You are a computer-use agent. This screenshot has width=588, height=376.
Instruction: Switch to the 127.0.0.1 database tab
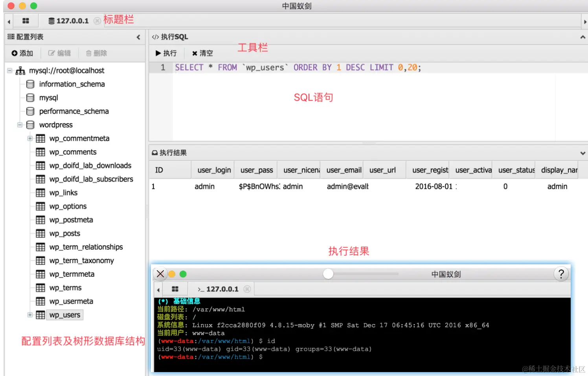click(68, 21)
